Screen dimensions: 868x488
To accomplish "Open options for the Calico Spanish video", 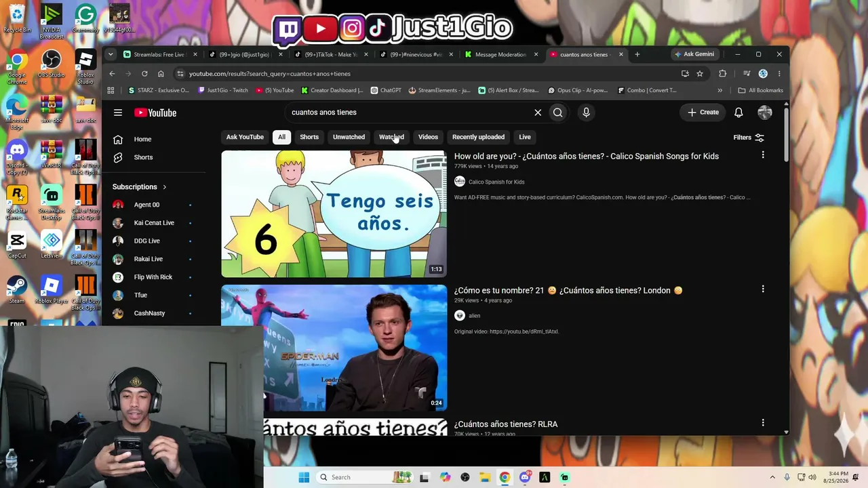I will pos(763,155).
